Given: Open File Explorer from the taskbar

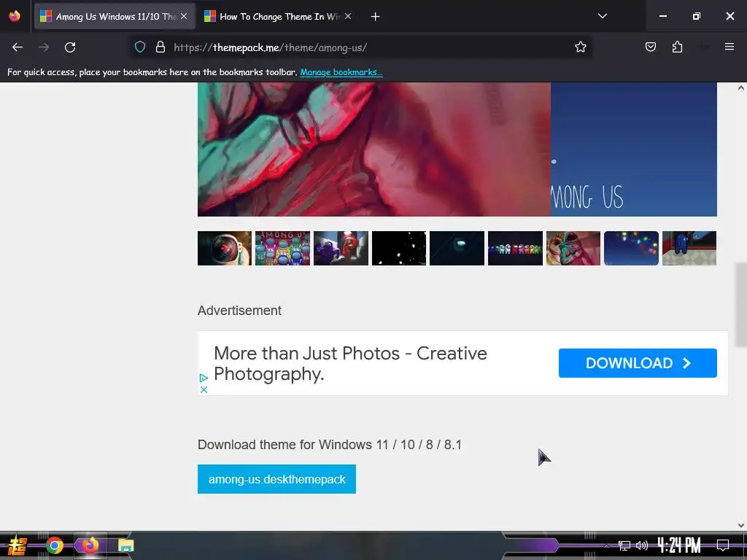Looking at the screenshot, I should click(x=125, y=545).
